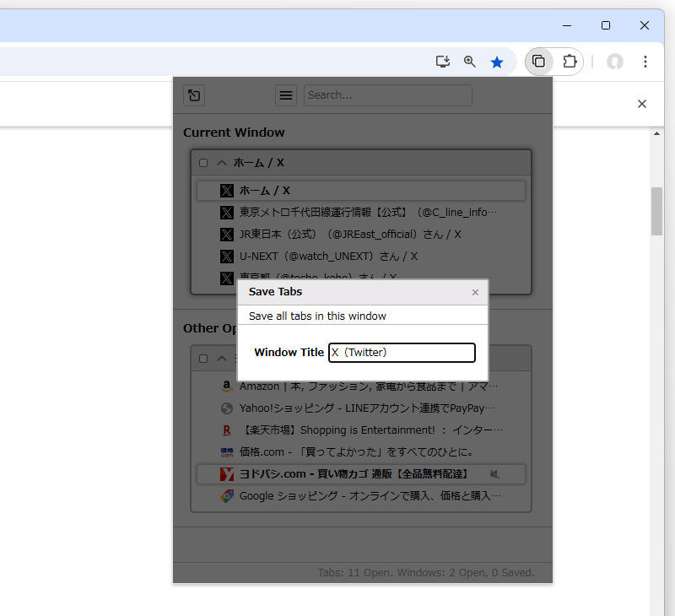The height and width of the screenshot is (616, 675).
Task: Click the Yodobashi Y favicon icon
Action: point(227,474)
